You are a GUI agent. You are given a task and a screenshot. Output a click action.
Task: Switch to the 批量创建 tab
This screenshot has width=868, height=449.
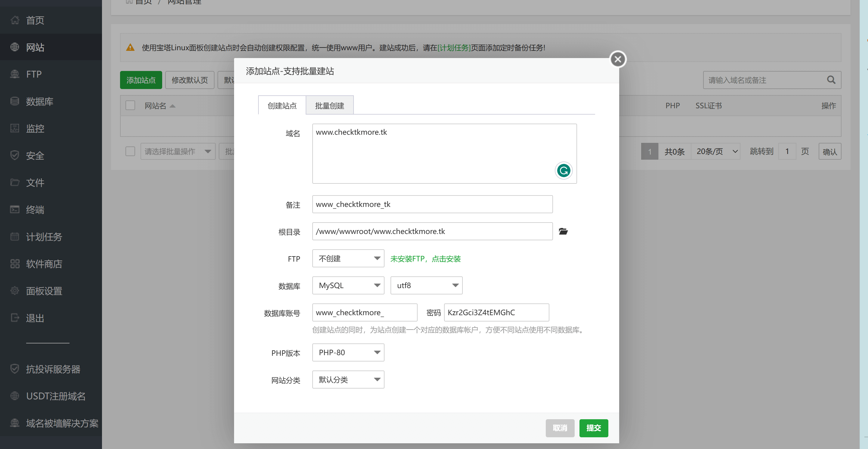(329, 106)
